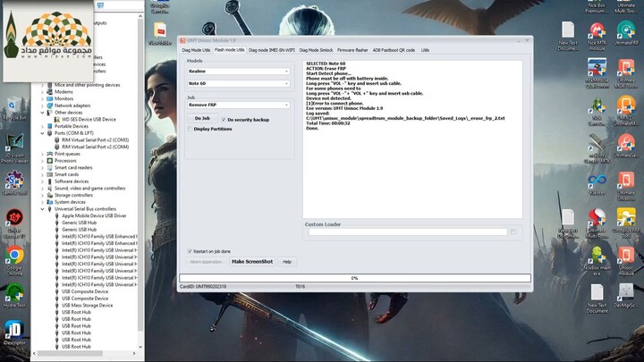Open the Firmware flasher tab
This screenshot has width=644, height=362.
click(x=352, y=50)
